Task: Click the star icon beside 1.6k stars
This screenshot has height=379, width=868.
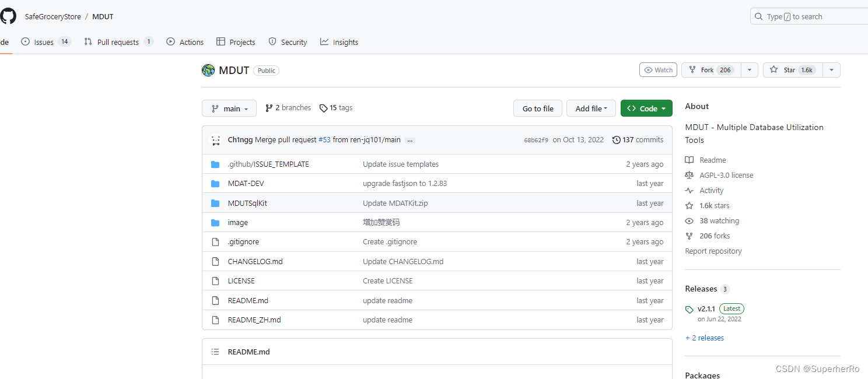Action: coord(689,206)
